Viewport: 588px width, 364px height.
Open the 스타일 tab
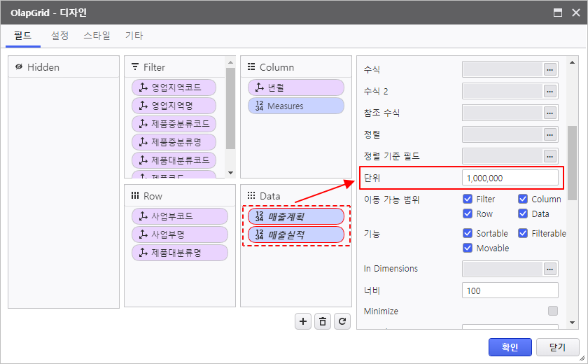pos(97,36)
